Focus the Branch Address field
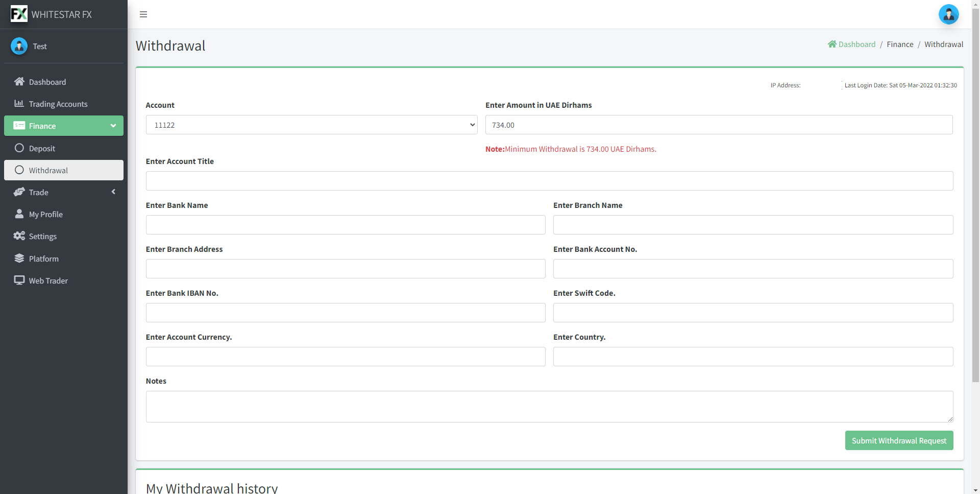980x494 pixels. click(346, 269)
